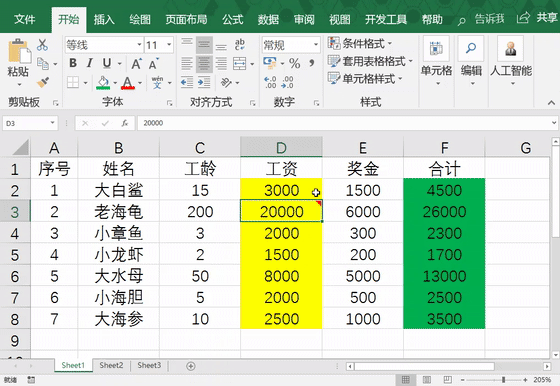560x386 pixels.
Task: Click Merge and Center icon
Action: click(240, 64)
